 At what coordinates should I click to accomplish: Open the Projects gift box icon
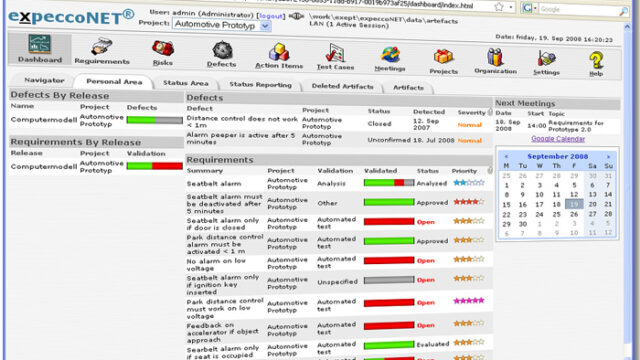point(443,57)
